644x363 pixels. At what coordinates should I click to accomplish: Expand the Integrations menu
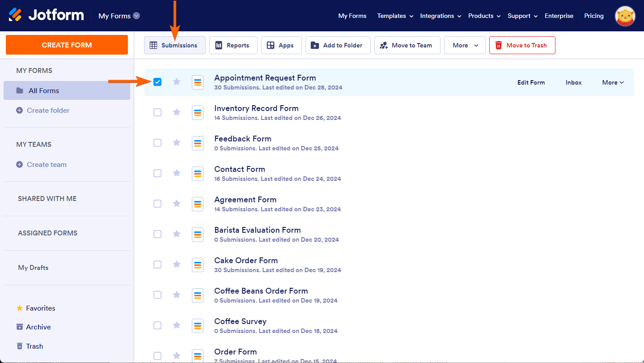coord(441,16)
